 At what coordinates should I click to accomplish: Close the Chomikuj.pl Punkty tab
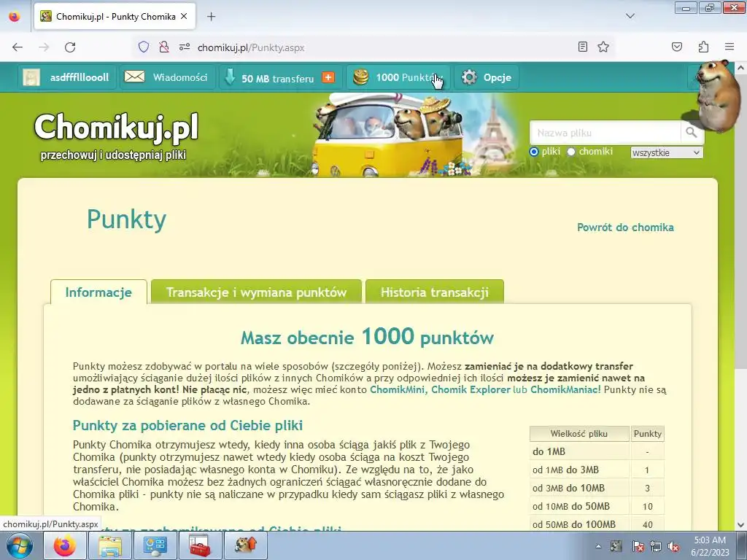184,16
